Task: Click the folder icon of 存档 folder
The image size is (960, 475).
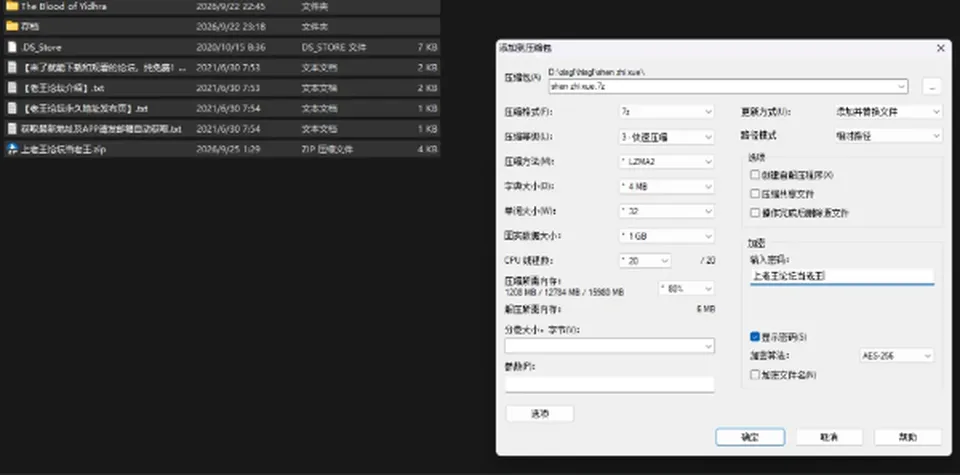Action: pos(12,26)
